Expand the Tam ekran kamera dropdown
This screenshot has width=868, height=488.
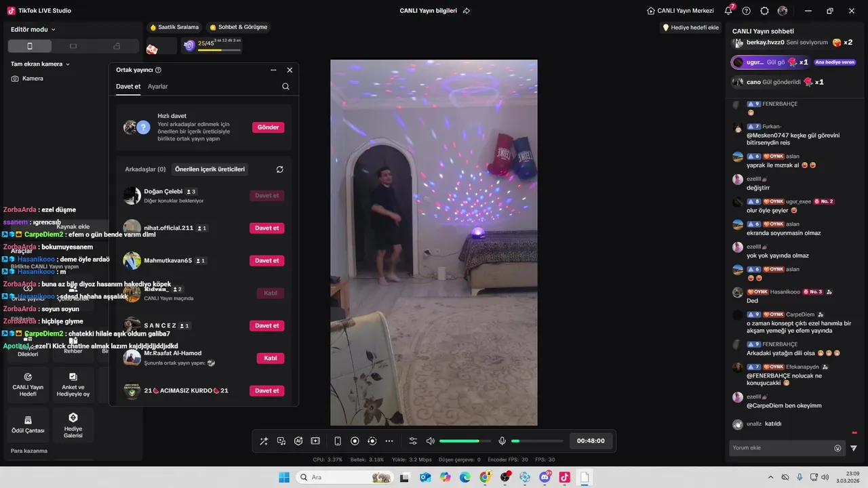click(41, 64)
